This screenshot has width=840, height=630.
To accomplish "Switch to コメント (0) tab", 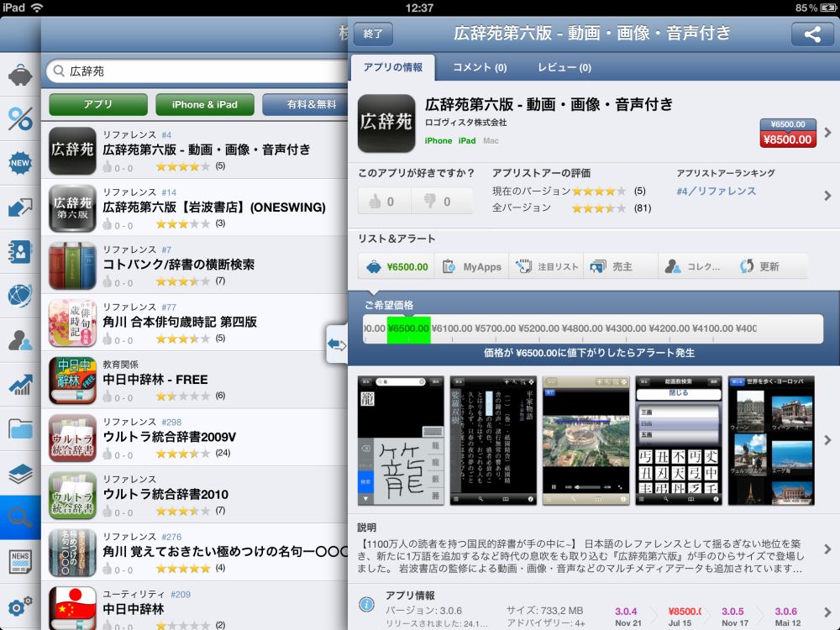I will [480, 67].
